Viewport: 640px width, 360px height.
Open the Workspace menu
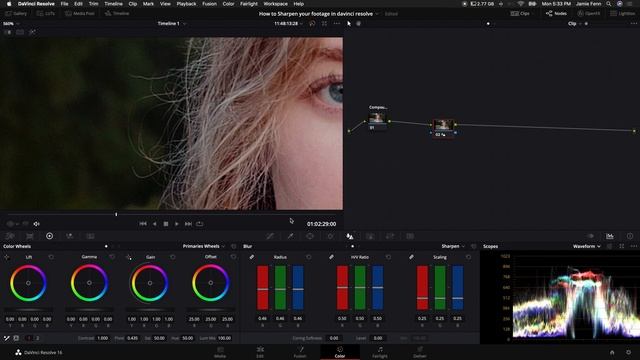coord(275,4)
